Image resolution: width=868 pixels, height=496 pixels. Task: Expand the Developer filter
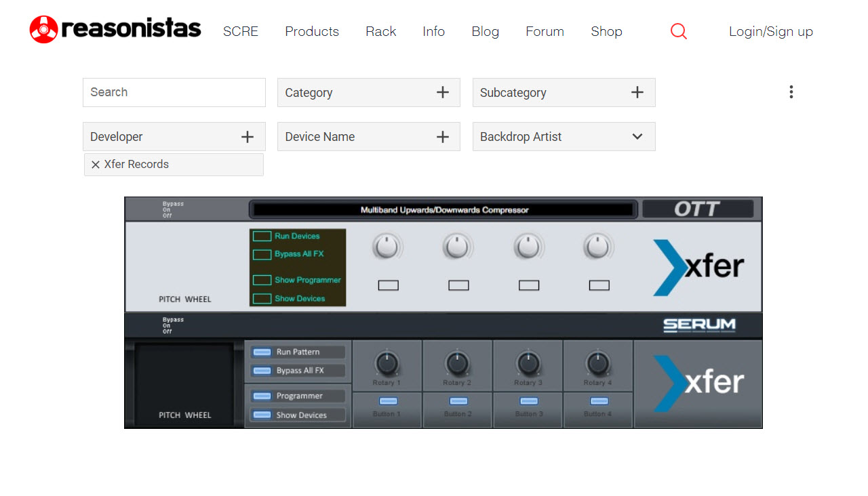pyautogui.click(x=174, y=136)
